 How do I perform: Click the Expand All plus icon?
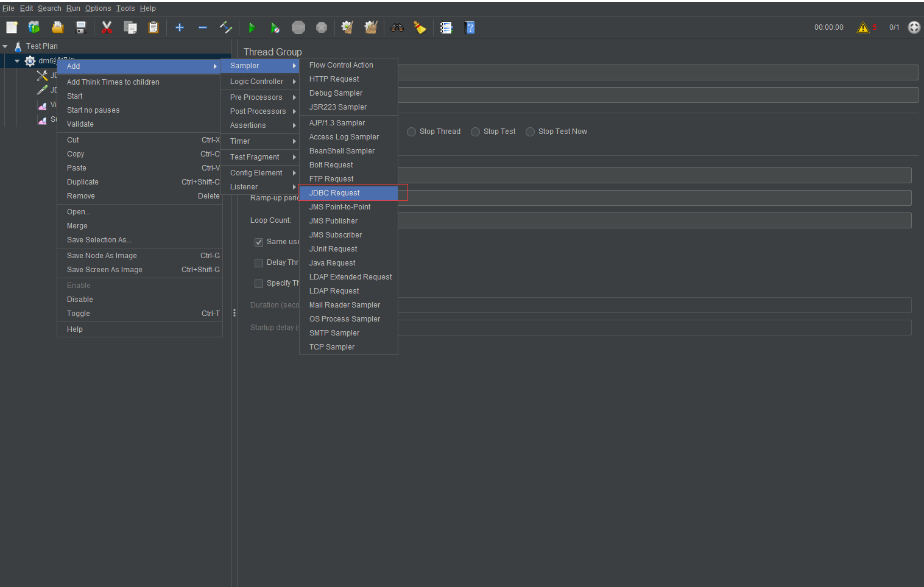pos(180,27)
